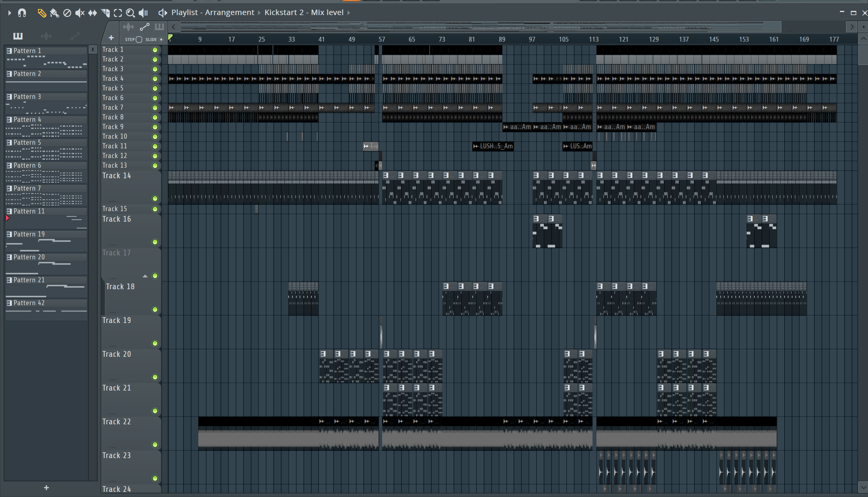The height and width of the screenshot is (497, 868).
Task: Select the Track 23 header
Action: (131, 468)
